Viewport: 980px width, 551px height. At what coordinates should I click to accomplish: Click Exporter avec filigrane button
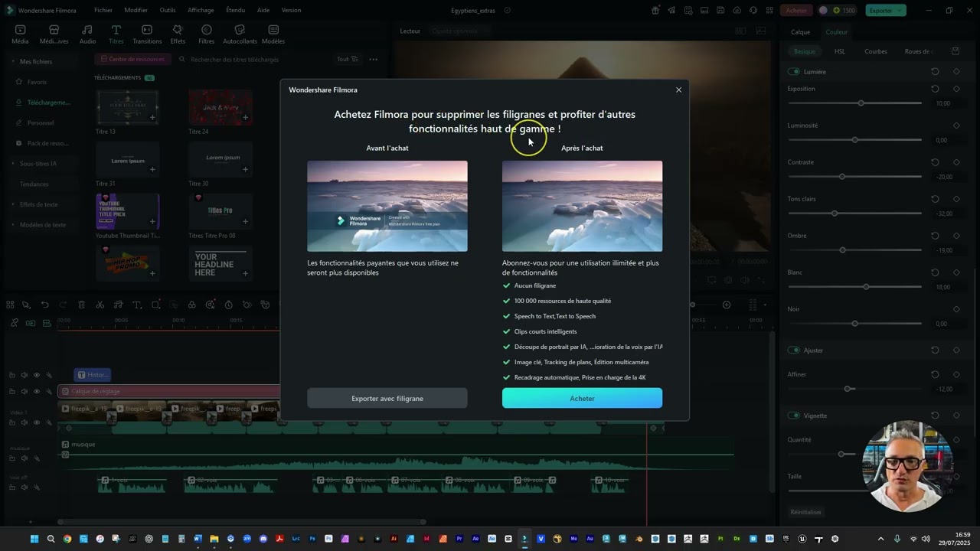click(x=387, y=398)
